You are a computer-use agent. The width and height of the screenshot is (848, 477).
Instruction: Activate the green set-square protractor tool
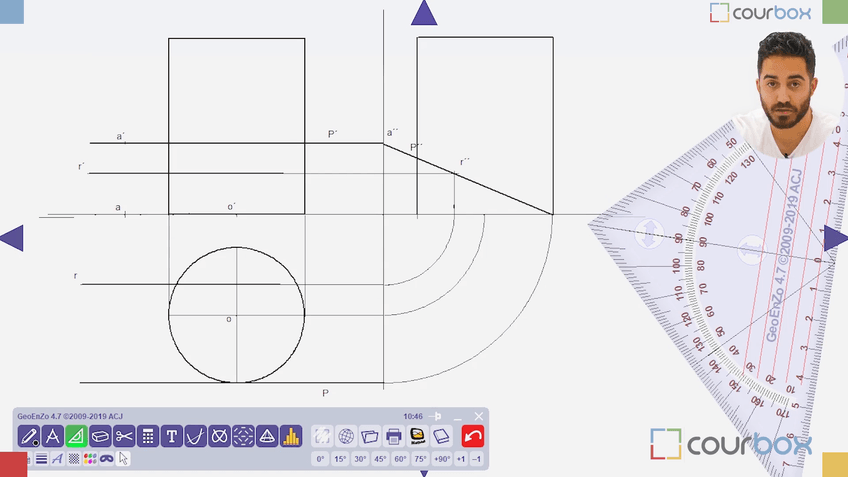pos(76,436)
